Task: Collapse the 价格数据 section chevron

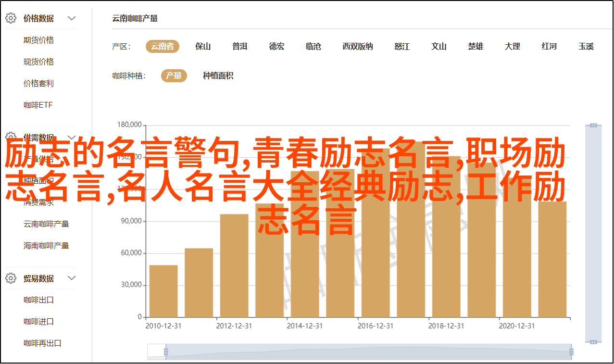Action: coord(72,18)
